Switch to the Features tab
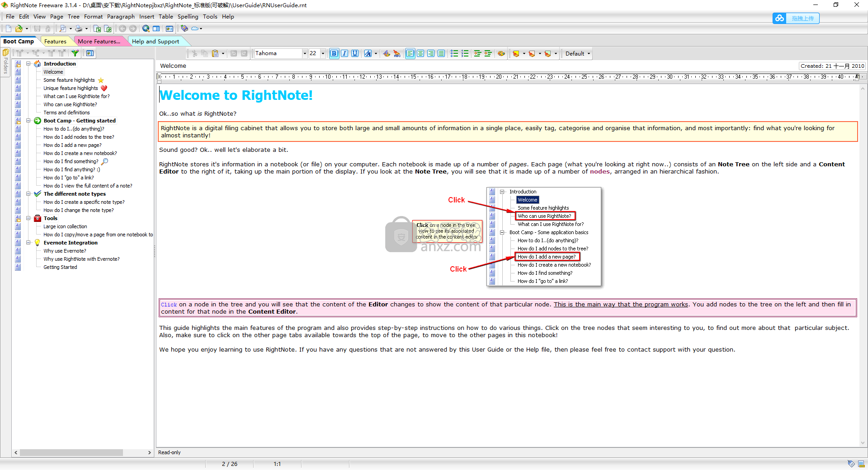This screenshot has height=470, width=868. point(55,41)
